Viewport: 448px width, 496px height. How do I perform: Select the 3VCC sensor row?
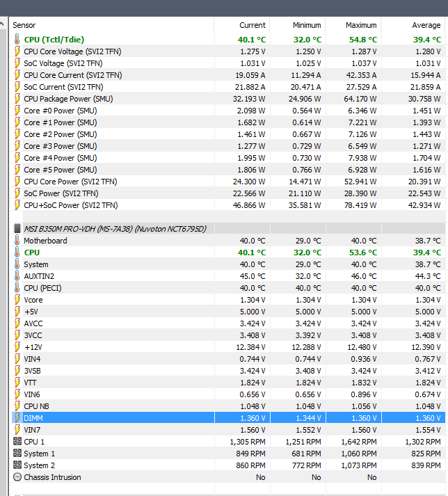pyautogui.click(x=228, y=335)
